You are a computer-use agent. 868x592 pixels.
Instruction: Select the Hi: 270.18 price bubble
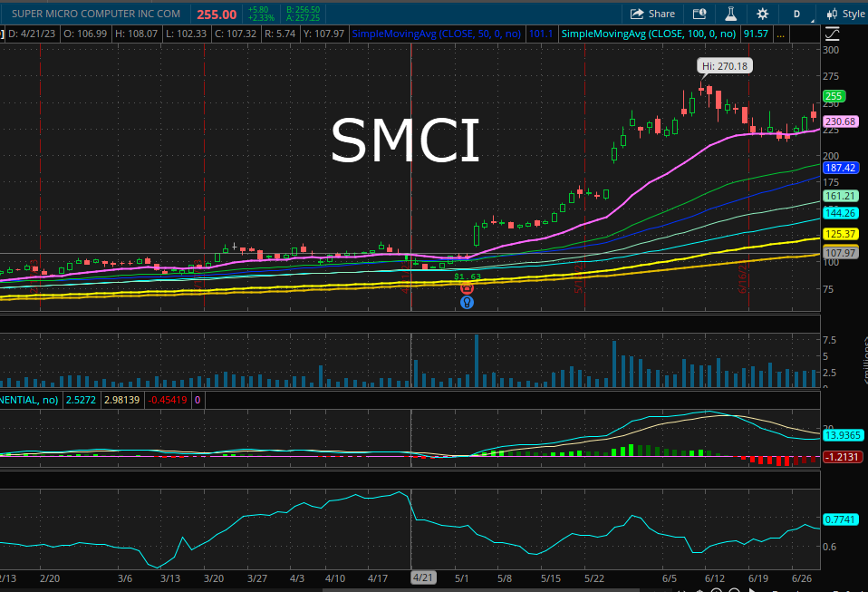[725, 66]
